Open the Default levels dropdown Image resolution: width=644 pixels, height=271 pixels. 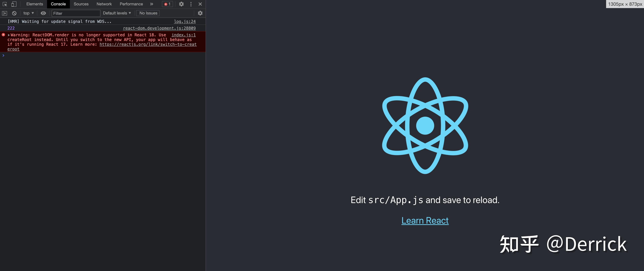[x=117, y=13]
